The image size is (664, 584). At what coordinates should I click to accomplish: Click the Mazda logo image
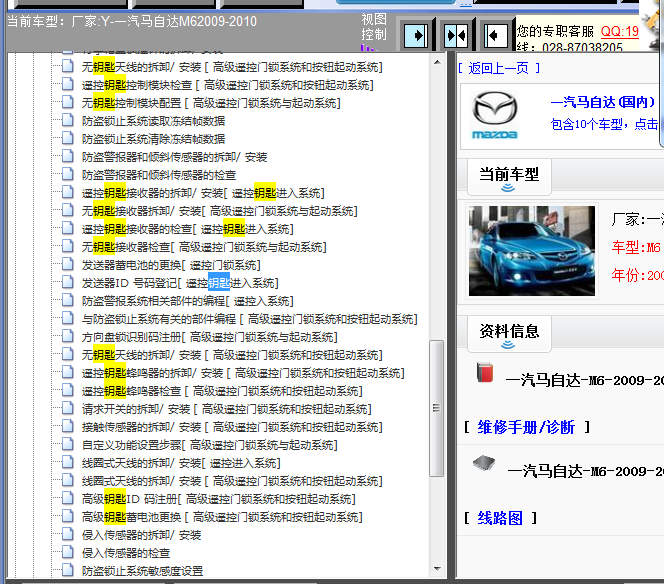[x=495, y=115]
